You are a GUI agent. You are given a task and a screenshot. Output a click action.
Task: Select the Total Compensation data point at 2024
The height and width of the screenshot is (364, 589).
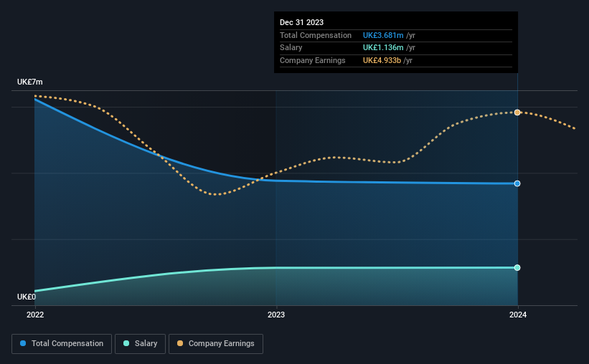tap(517, 183)
